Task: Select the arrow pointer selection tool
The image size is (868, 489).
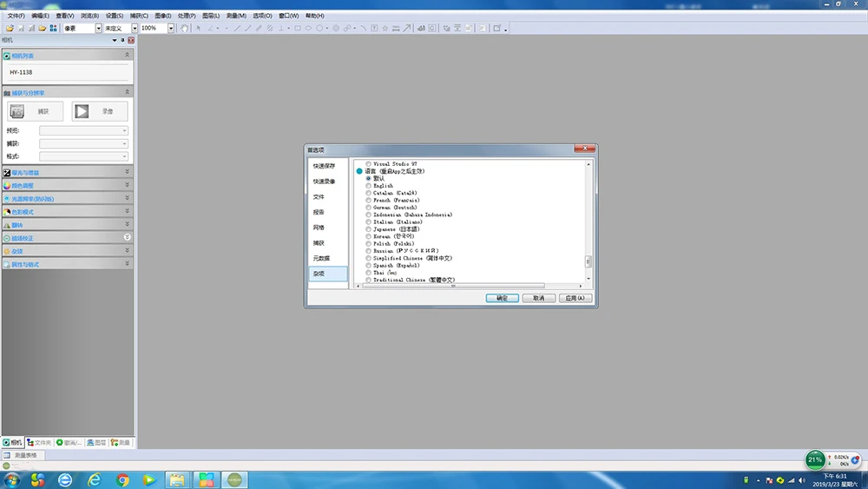Action: 199,29
